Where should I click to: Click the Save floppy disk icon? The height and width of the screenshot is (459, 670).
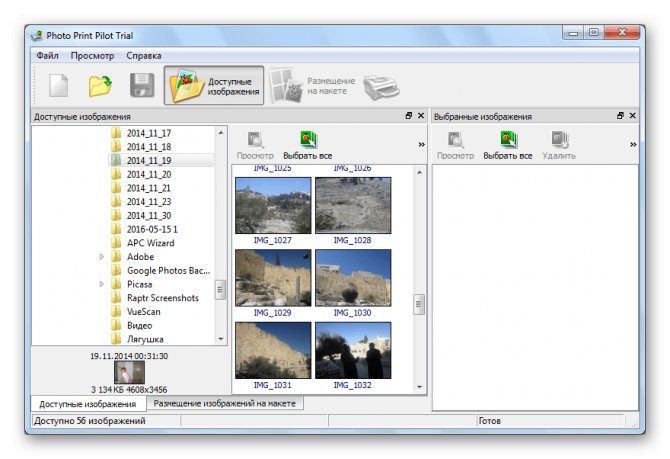pos(142,85)
